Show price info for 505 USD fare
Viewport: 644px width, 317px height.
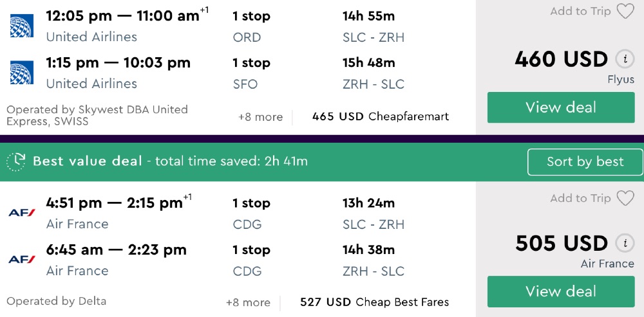click(x=624, y=244)
